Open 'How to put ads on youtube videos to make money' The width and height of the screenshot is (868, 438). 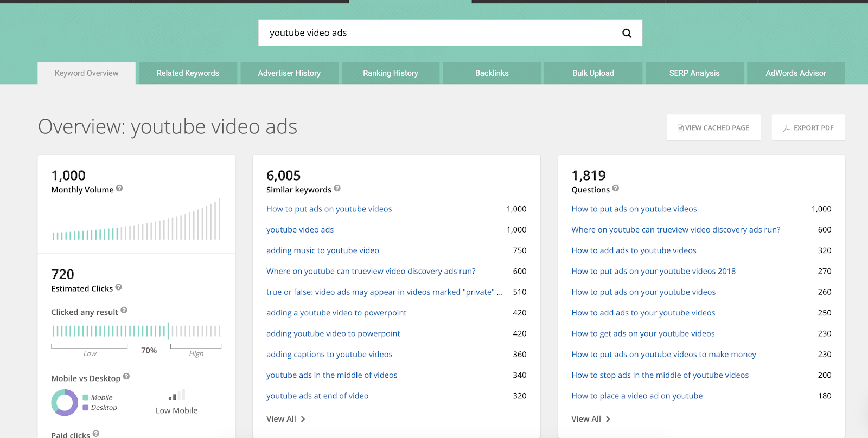663,355
